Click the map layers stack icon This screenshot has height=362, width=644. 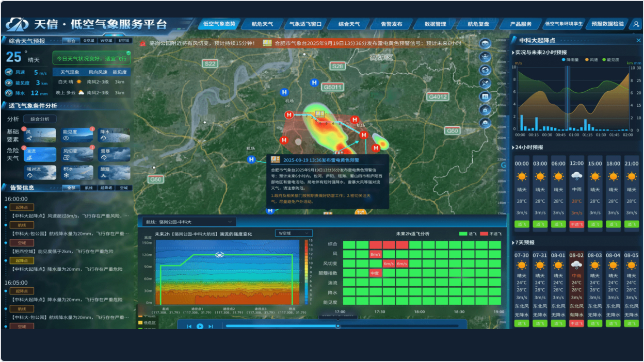tap(485, 43)
